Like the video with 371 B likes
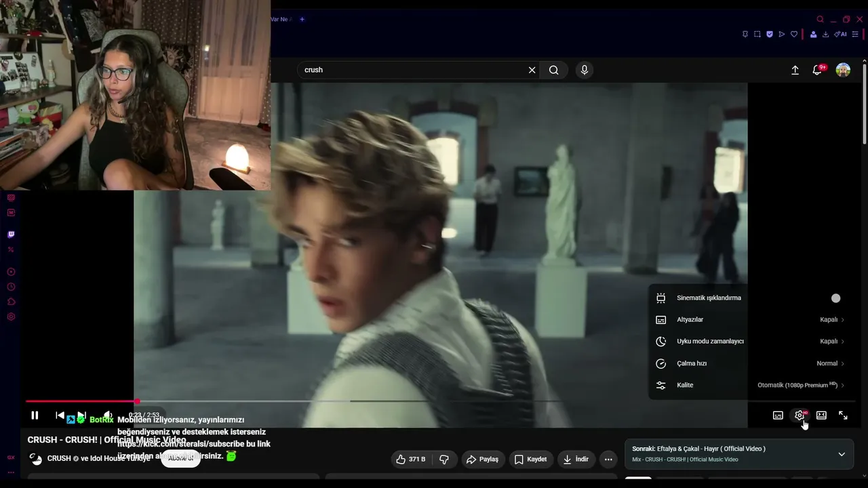 coord(411,460)
